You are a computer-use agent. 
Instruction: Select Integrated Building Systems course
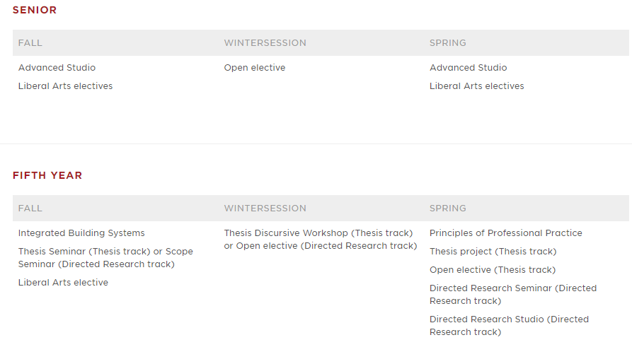point(81,233)
